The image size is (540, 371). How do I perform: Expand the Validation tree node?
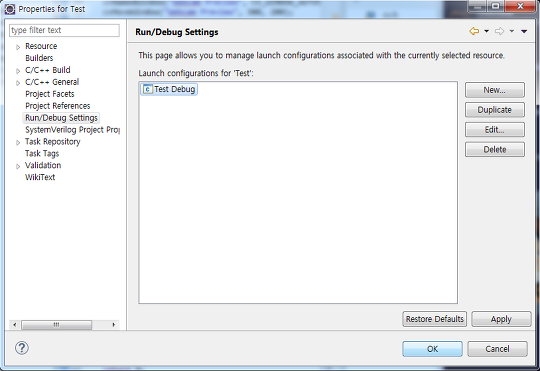coord(18,166)
